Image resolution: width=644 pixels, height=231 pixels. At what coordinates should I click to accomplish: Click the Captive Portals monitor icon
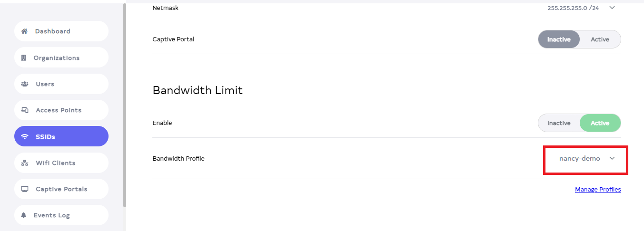(x=25, y=189)
